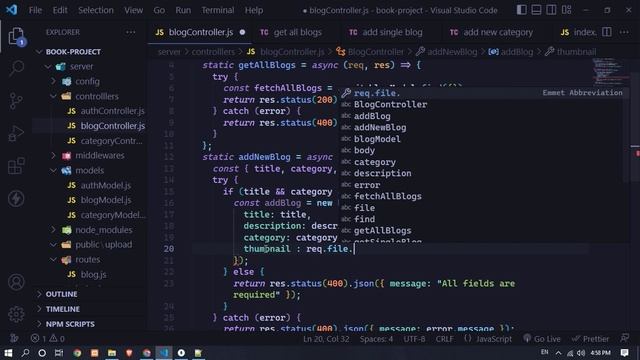Start Go Live server
Viewport: 640px width, 360px height.
[542, 339]
